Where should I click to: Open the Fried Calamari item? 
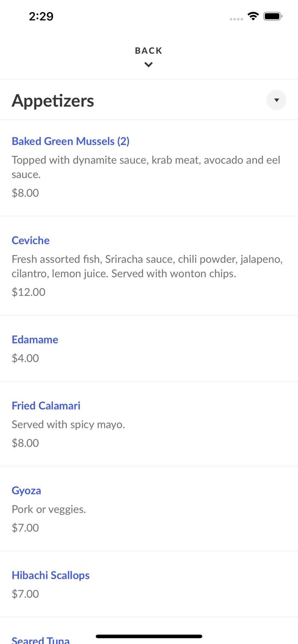click(x=46, y=406)
